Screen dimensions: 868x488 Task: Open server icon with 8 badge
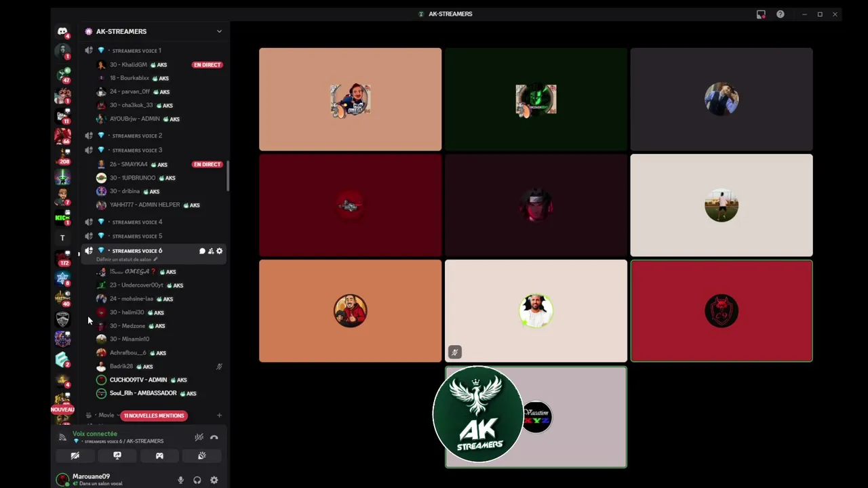62,278
